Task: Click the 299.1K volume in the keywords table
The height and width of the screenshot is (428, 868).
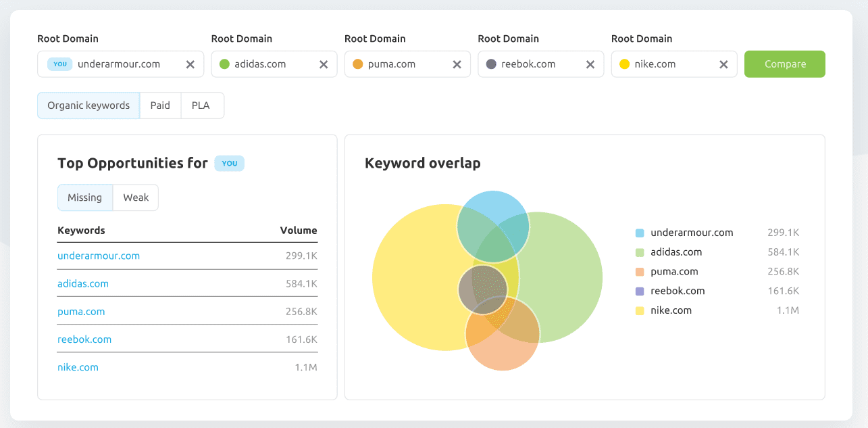Action: (301, 256)
